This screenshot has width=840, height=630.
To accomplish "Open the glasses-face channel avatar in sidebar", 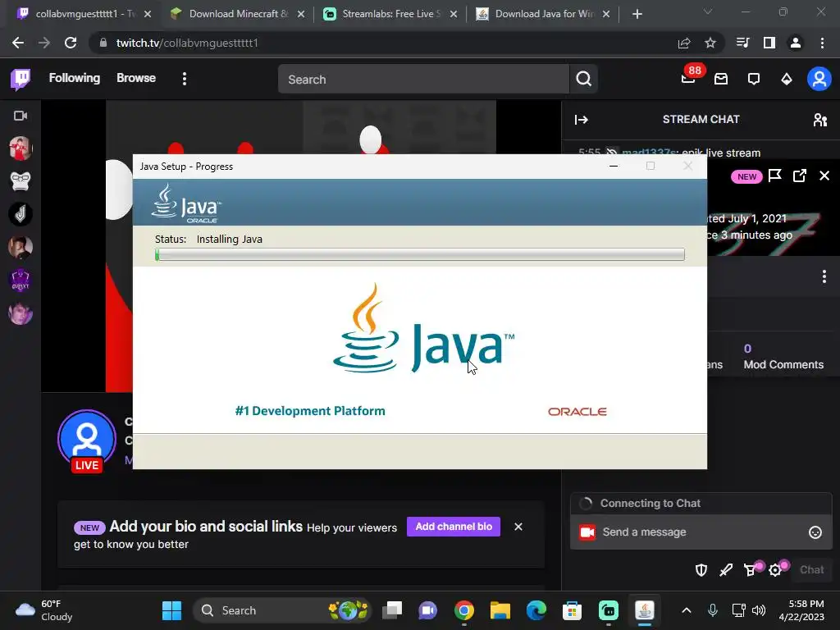I will point(21,181).
